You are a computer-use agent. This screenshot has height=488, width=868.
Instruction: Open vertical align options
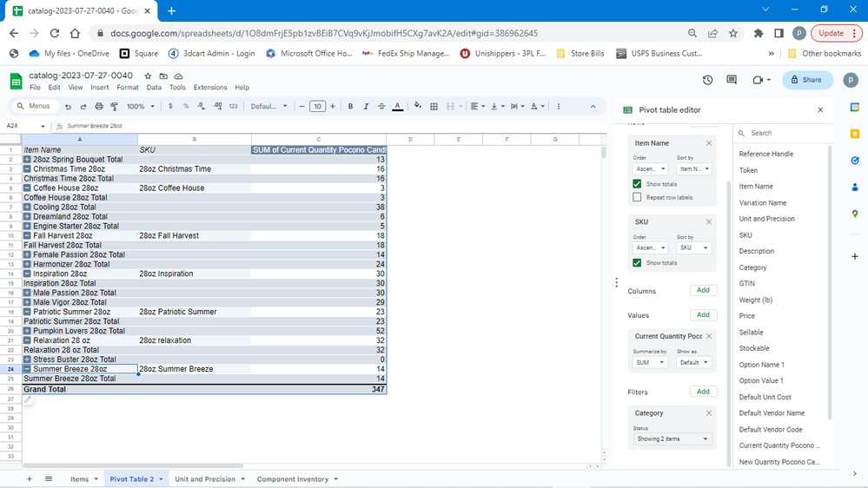[x=497, y=106]
